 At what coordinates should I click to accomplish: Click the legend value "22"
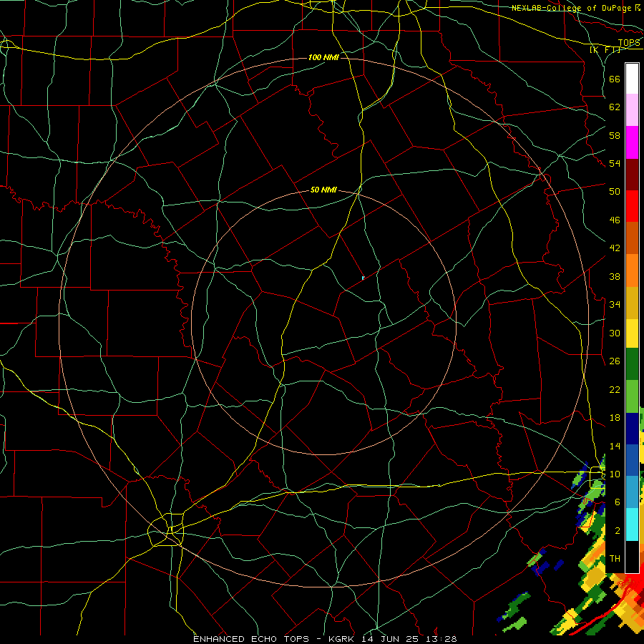point(615,389)
